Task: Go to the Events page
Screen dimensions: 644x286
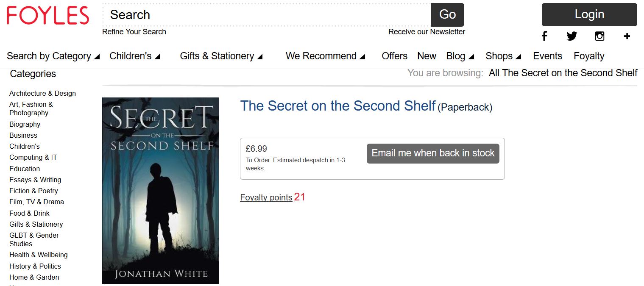Action: click(547, 56)
